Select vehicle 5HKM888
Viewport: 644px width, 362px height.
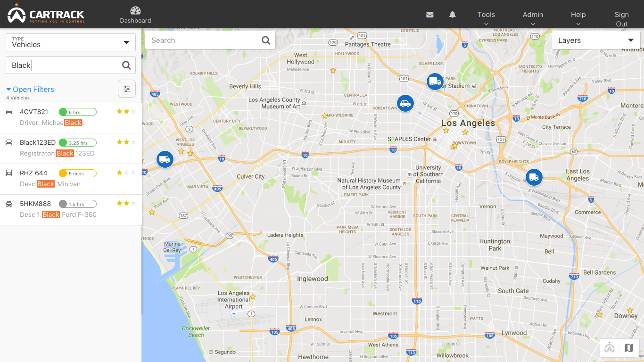(x=71, y=210)
